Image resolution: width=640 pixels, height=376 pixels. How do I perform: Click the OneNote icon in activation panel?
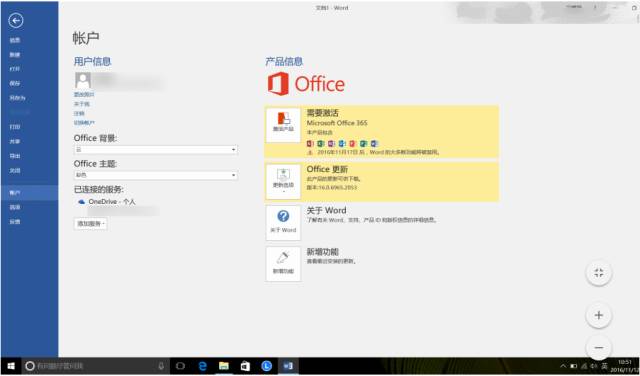331,144
